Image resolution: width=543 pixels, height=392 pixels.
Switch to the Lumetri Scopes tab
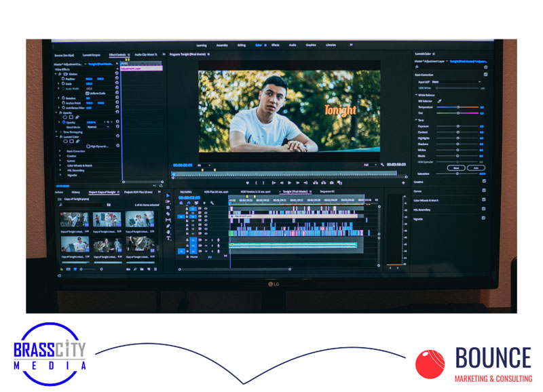92,55
